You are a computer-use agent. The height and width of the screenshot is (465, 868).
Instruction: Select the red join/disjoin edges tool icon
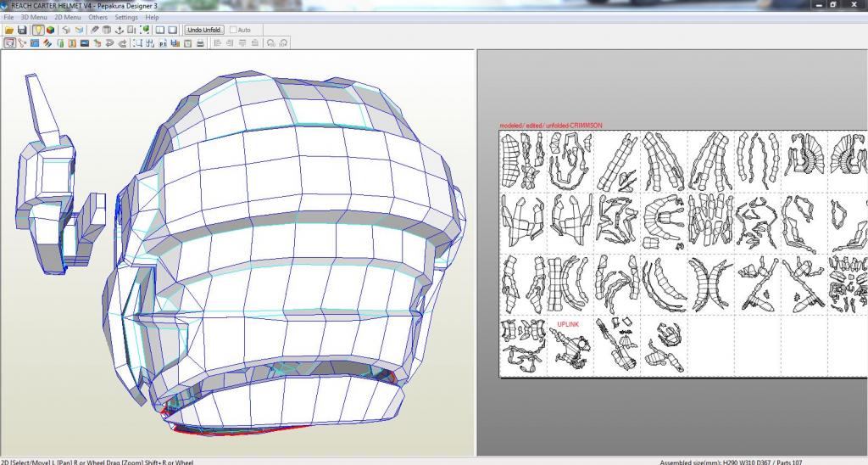22,42
